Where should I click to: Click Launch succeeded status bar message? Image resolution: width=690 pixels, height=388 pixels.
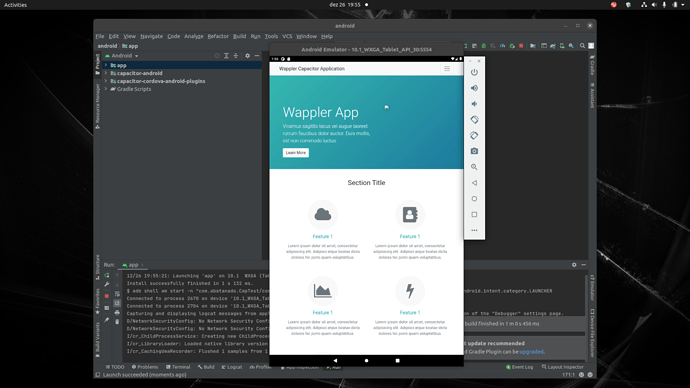(x=144, y=375)
